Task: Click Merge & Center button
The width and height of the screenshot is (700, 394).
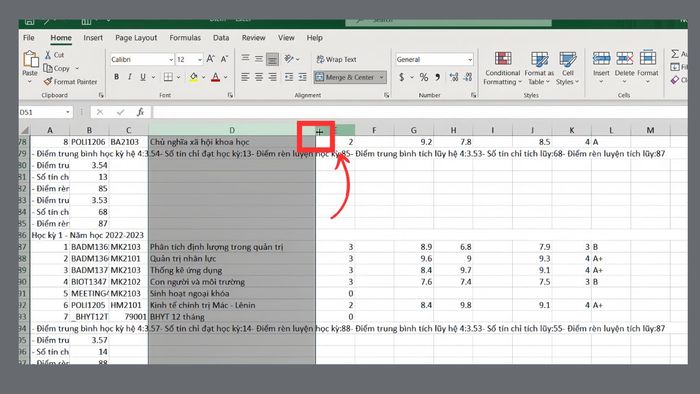Action: point(345,77)
